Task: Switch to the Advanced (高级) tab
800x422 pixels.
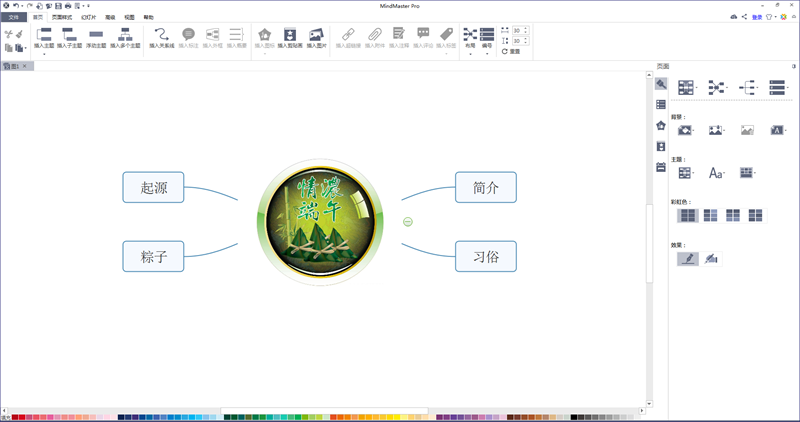Action: pyautogui.click(x=110, y=17)
